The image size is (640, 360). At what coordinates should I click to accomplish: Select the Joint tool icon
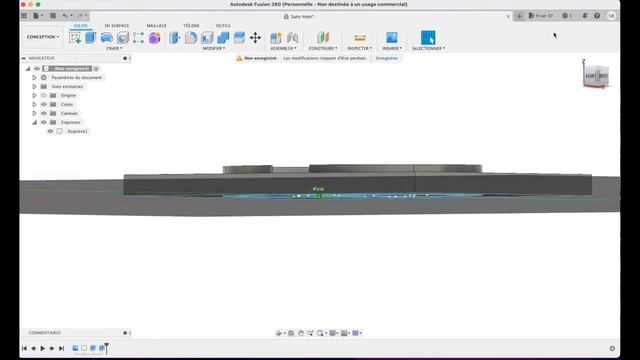292,38
